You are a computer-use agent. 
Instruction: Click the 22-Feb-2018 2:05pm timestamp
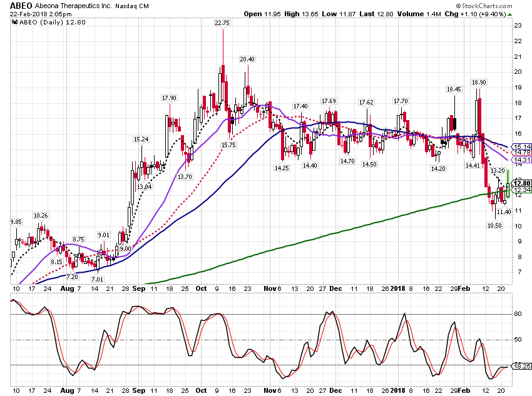41,14
